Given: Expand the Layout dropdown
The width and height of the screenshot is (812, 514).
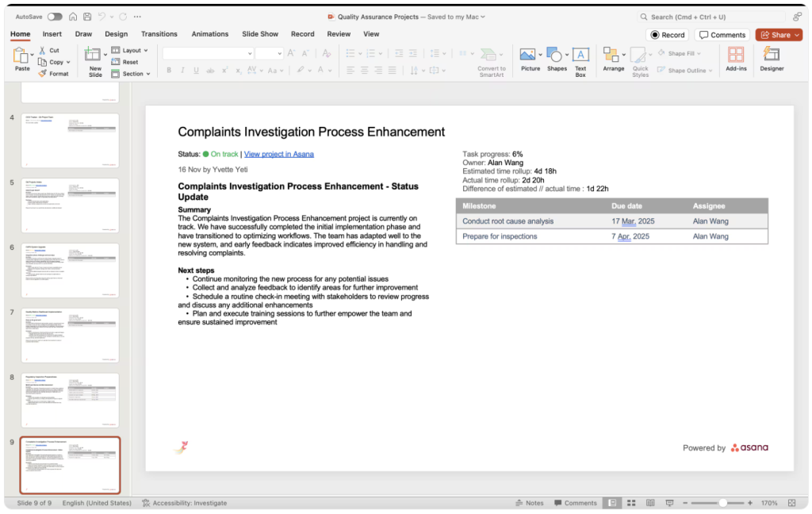Looking at the screenshot, I should pyautogui.click(x=146, y=50).
